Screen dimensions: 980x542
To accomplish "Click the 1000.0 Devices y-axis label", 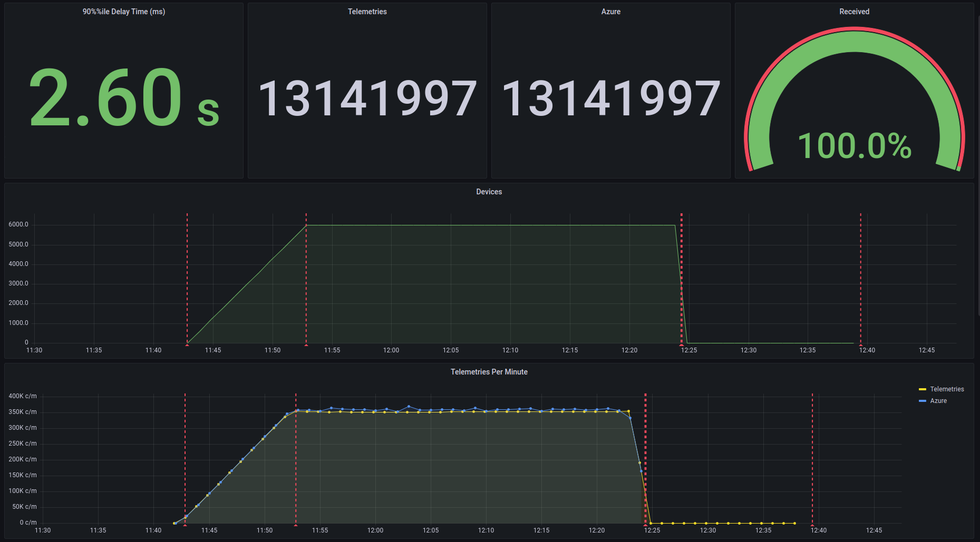I will pyautogui.click(x=18, y=323).
